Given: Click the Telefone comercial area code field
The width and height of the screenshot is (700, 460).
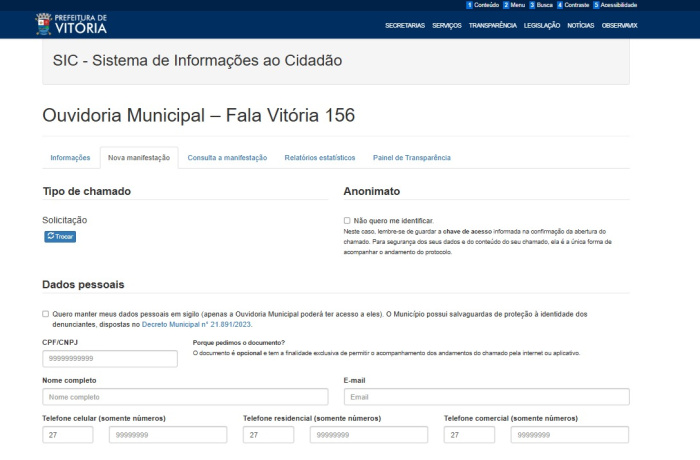Looking at the screenshot, I should [x=469, y=435].
